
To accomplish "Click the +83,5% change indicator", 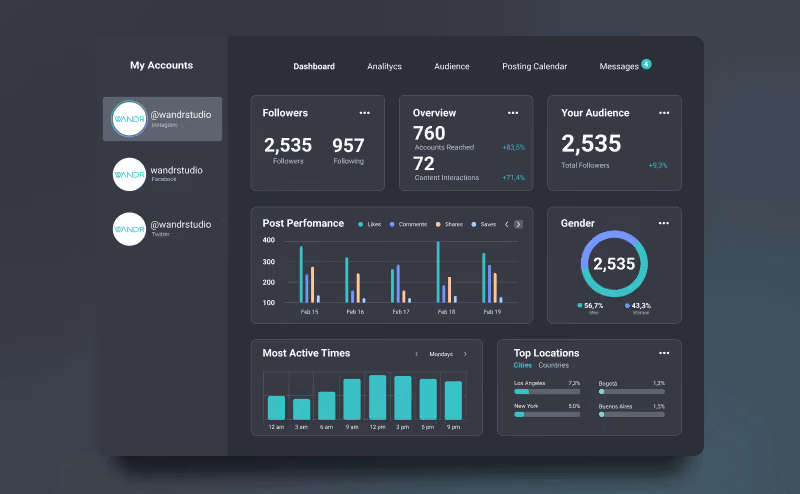I will click(513, 147).
